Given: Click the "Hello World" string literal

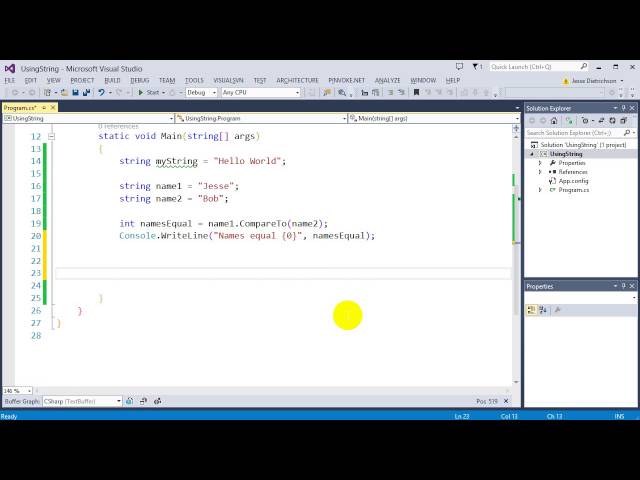Looking at the screenshot, I should pos(247,161).
